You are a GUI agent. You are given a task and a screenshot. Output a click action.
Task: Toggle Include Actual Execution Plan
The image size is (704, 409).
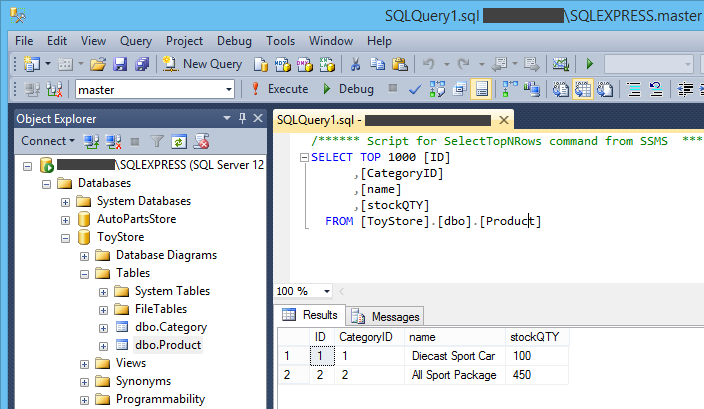coord(510,89)
